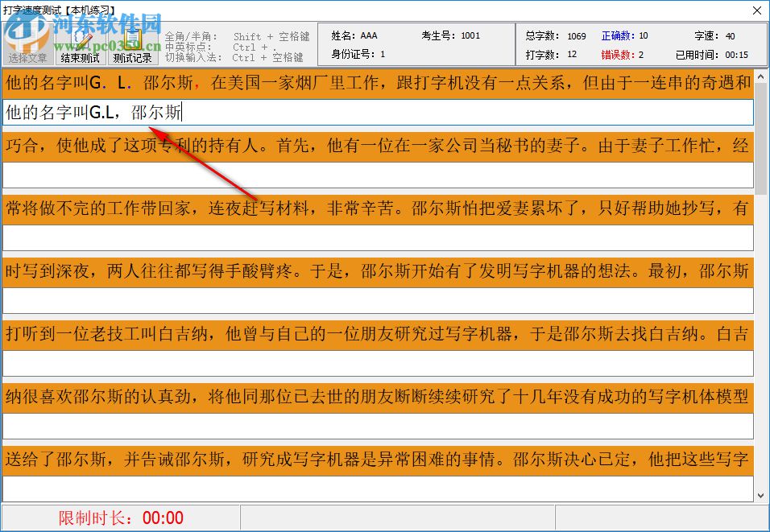Image resolution: width=770 pixels, height=532 pixels.
Task: Click the 正确数 correct count value 10
Action: coord(624,35)
